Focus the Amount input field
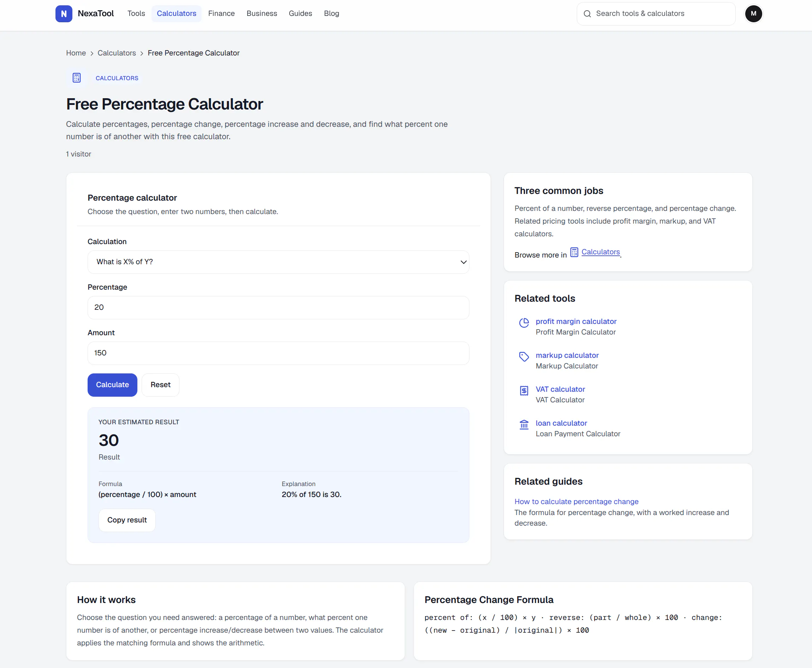 pos(278,353)
